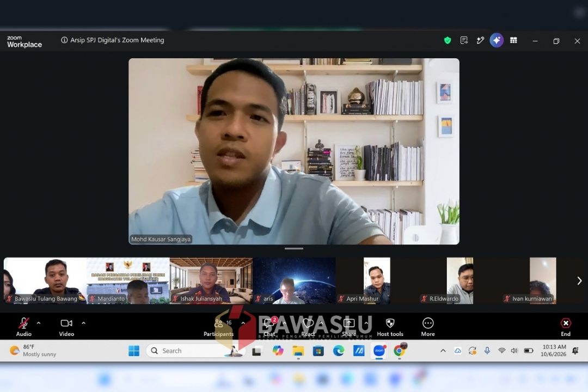The image size is (588, 392).
Task: Open the Participants panel
Action: (x=219, y=327)
